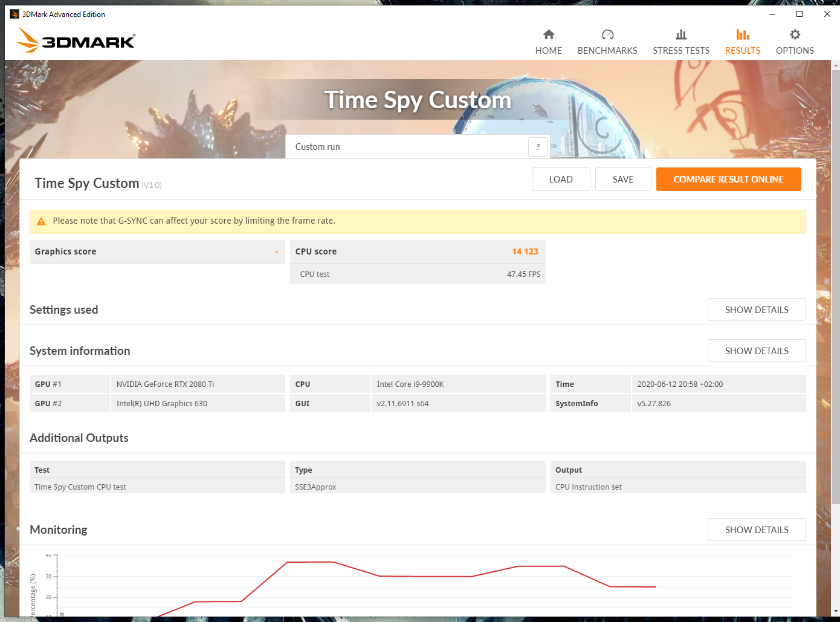Click the Stress Tests bar chart icon
The width and height of the screenshot is (840, 622).
point(681,34)
